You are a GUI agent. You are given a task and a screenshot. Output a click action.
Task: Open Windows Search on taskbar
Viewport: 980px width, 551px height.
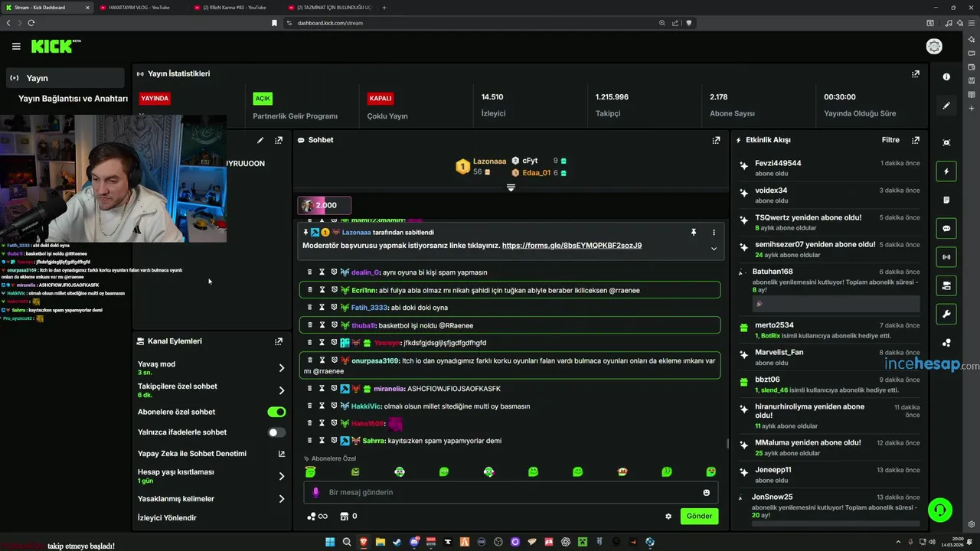347,542
